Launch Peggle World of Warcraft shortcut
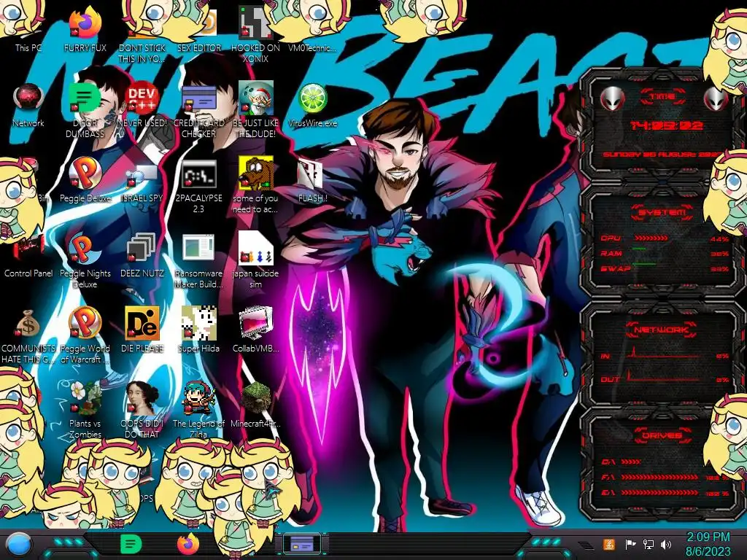The width and height of the screenshot is (747, 560). (x=85, y=335)
